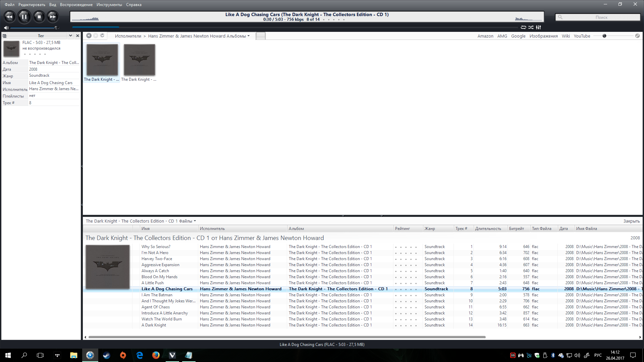Open the Windows Start menu
Image resolution: width=644 pixels, height=362 pixels.
[8, 355]
